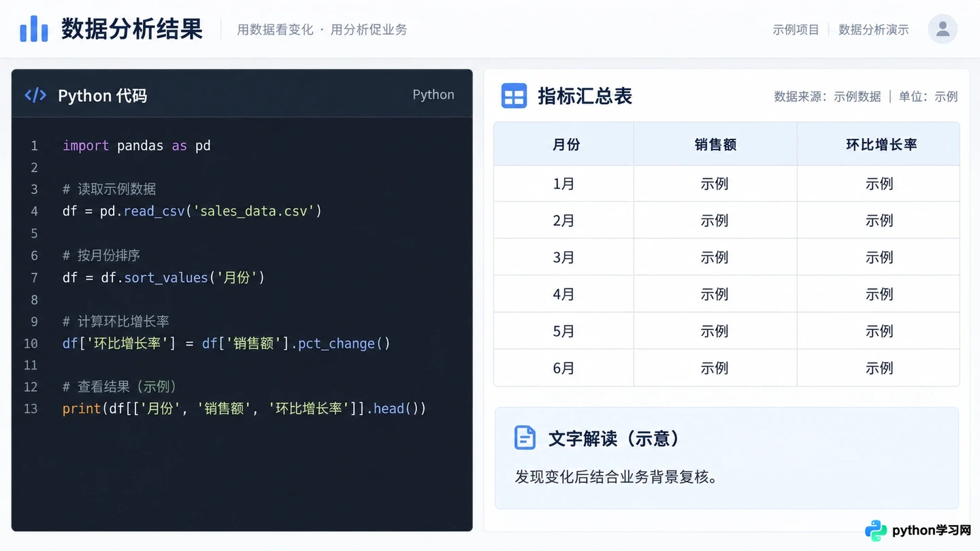This screenshot has width=980, height=551.
Task: Select the 销售额 column header
Action: tap(715, 144)
